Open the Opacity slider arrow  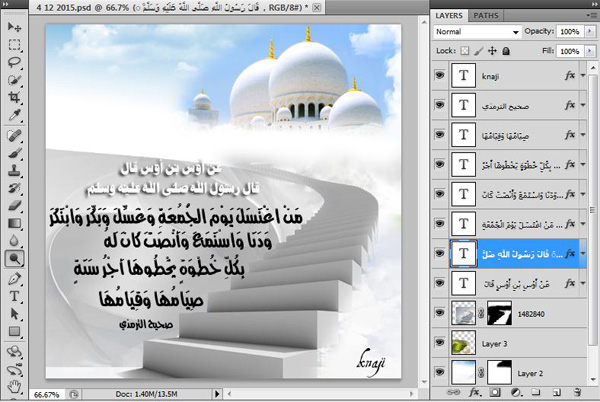click(591, 32)
